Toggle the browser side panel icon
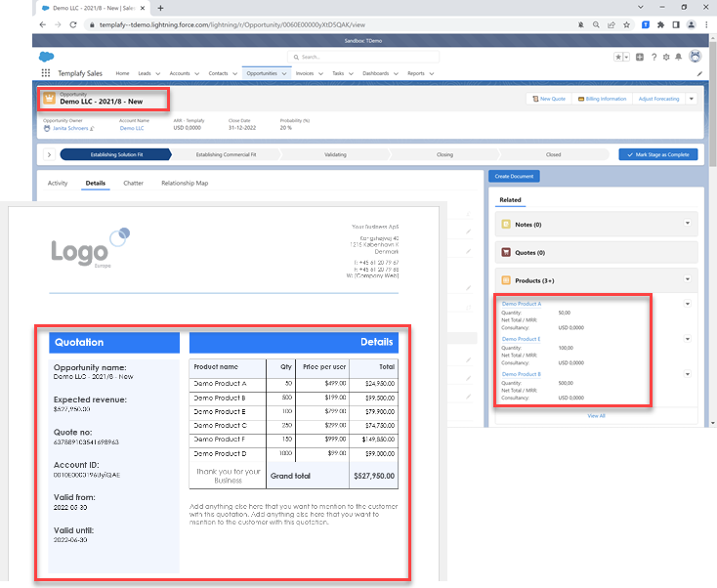Image resolution: width=717 pixels, height=588 pixels. point(676,24)
